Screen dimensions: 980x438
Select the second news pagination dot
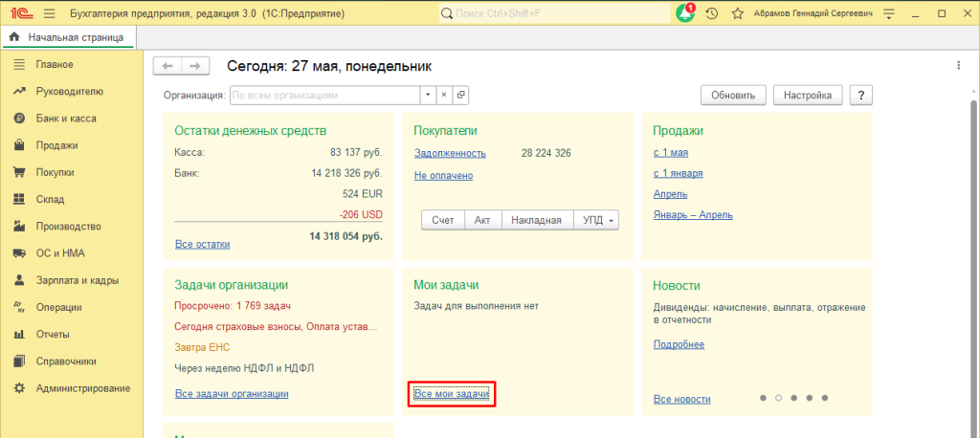pyautogui.click(x=778, y=398)
